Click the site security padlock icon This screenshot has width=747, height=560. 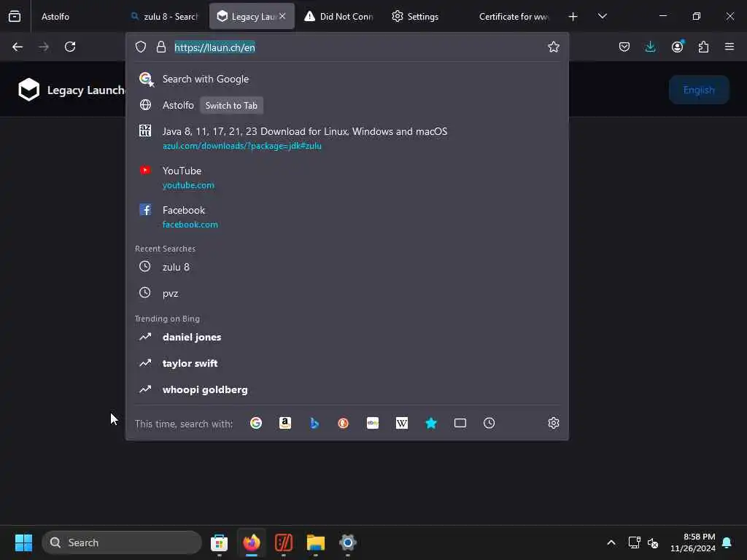161,47
